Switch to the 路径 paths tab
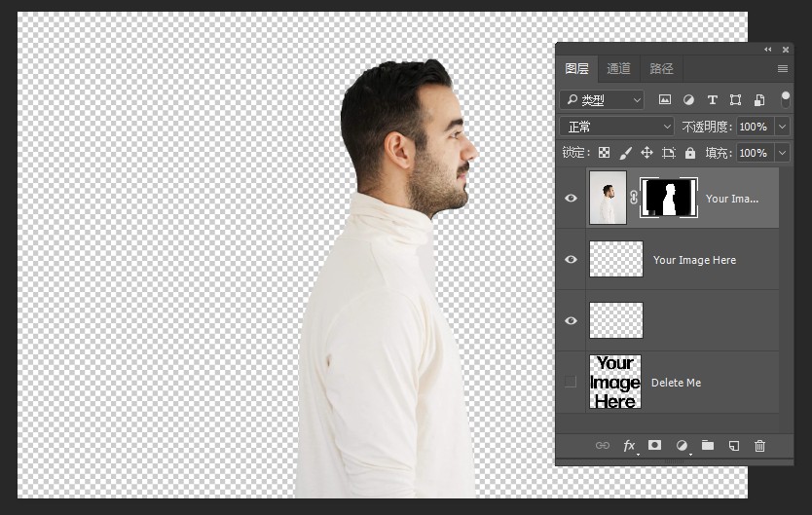812x515 pixels. 661,68
